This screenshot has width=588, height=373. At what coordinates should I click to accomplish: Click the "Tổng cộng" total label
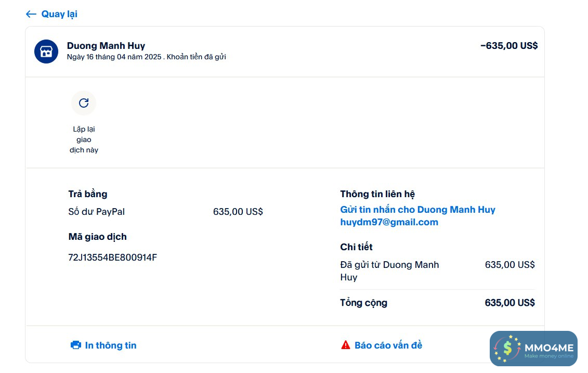click(364, 303)
